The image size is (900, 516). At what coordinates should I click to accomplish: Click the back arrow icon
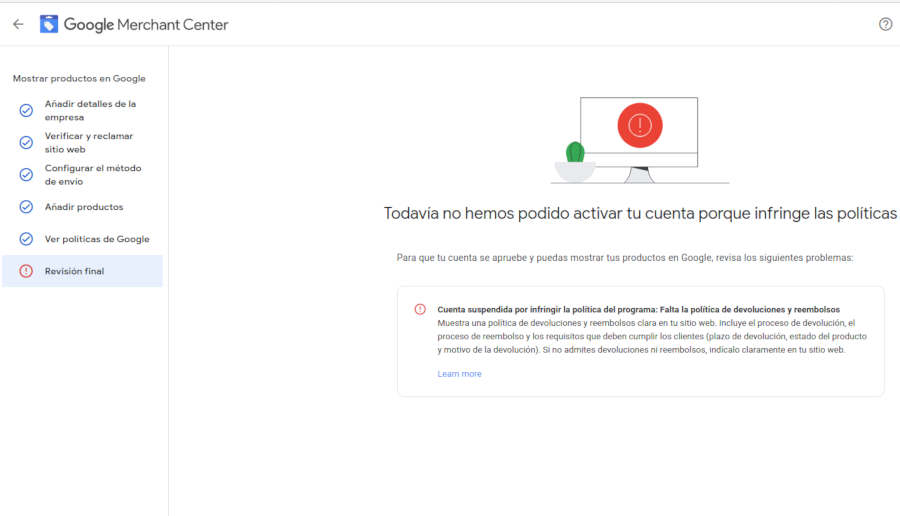pyautogui.click(x=18, y=24)
